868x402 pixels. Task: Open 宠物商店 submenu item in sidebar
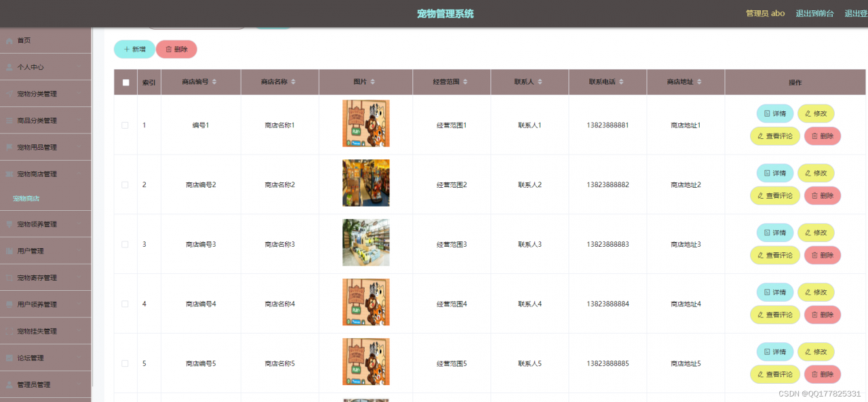[x=26, y=199]
